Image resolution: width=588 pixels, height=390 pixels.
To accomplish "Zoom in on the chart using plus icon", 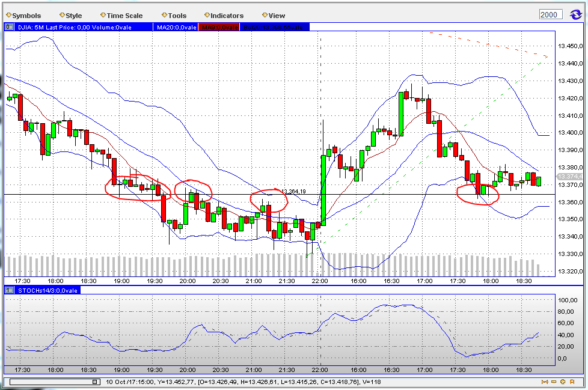I will click(x=563, y=382).
